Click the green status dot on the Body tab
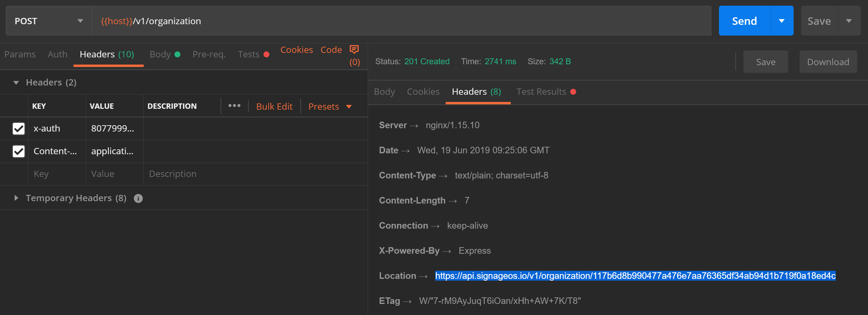868x315 pixels. click(178, 54)
